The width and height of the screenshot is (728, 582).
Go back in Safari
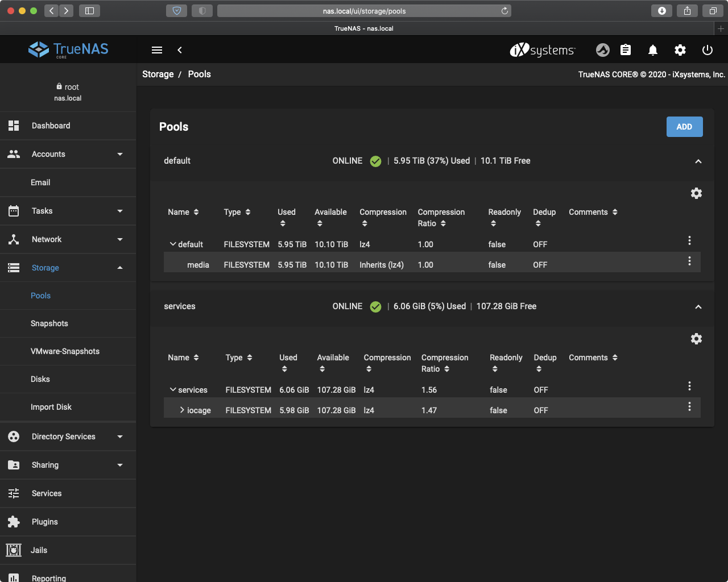(52, 11)
